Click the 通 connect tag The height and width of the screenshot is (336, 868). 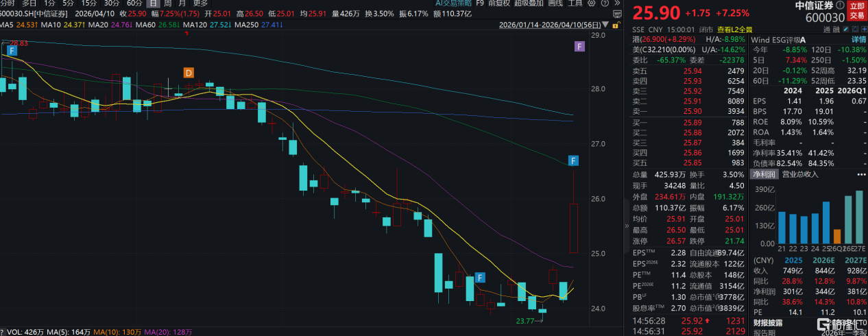826,29
